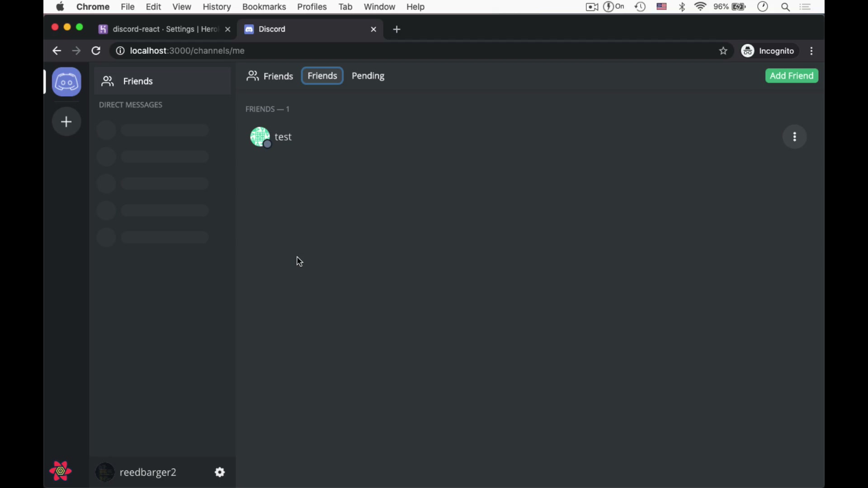Close the discord-react Heroku tab
868x488 pixels.
(228, 29)
